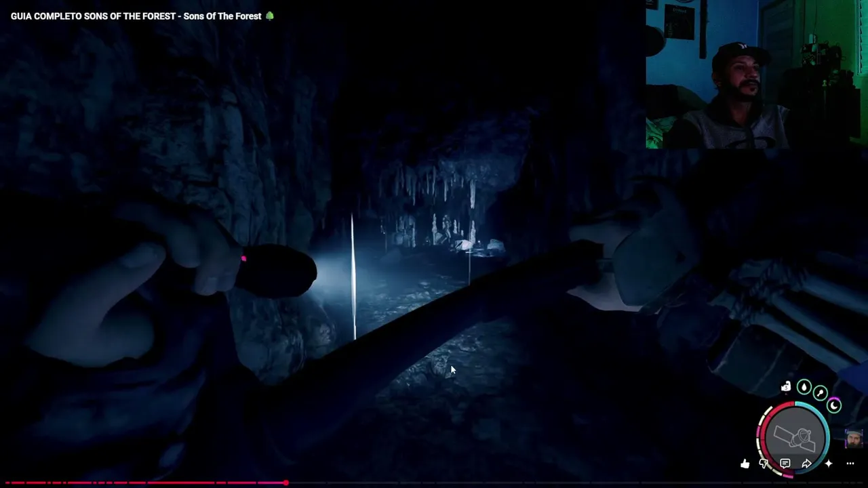Click the crescent moon rest indicator
This screenshot has width=868, height=488.
pyautogui.click(x=834, y=405)
